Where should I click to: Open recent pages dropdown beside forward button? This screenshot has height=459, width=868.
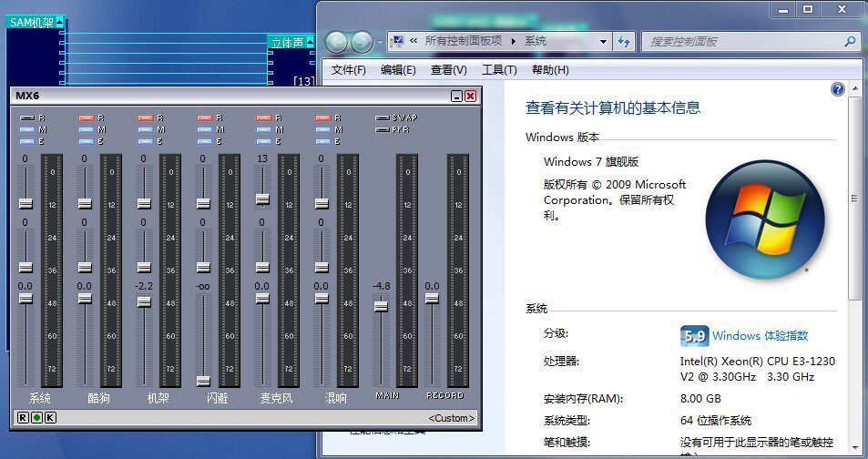point(380,43)
